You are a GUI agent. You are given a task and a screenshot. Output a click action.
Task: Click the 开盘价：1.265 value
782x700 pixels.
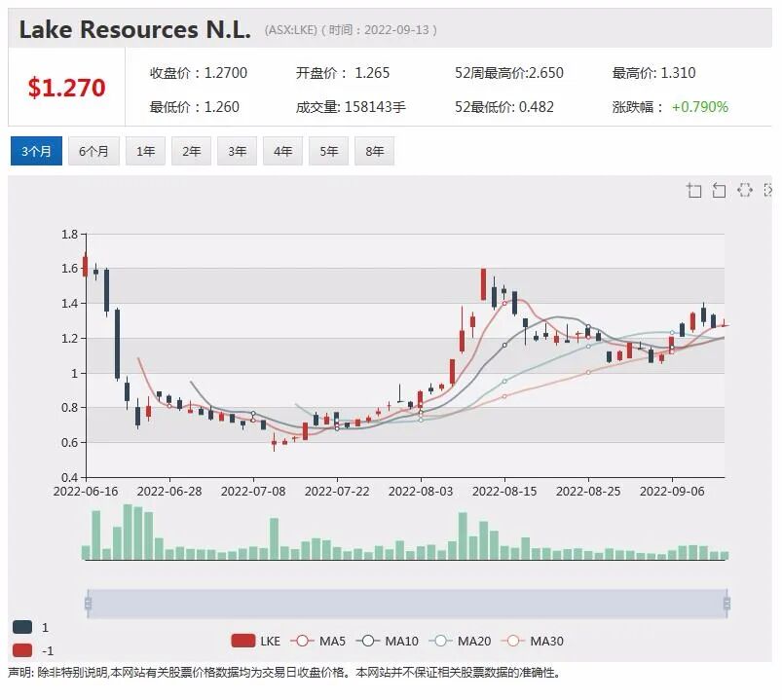point(343,73)
